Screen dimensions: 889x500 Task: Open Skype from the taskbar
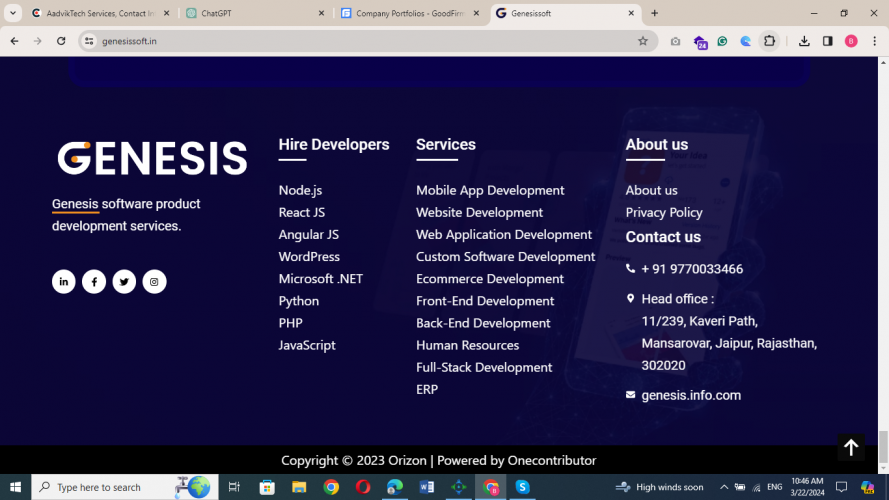pos(522,487)
